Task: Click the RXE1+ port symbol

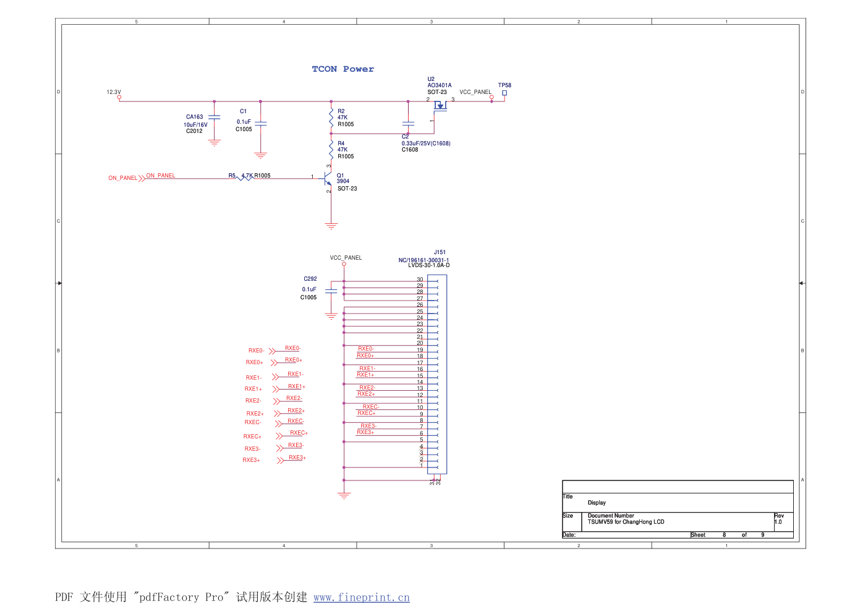Action: tap(276, 390)
